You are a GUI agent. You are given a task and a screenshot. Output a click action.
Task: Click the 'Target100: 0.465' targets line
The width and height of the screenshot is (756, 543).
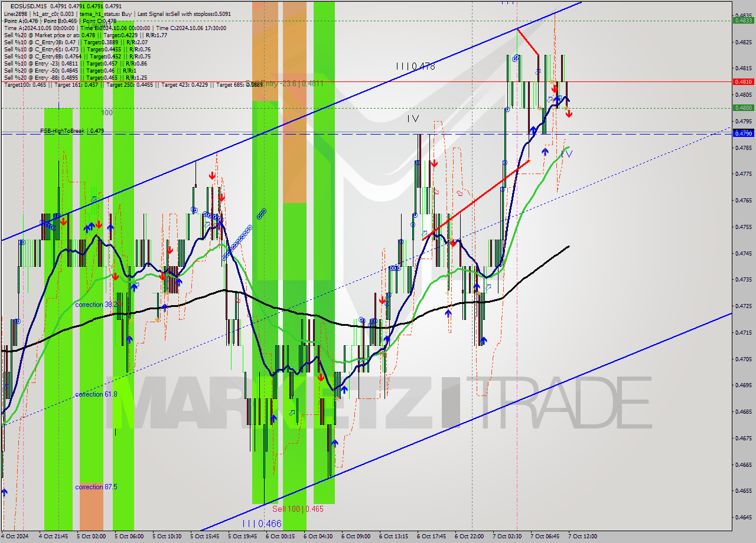pyautogui.click(x=133, y=85)
